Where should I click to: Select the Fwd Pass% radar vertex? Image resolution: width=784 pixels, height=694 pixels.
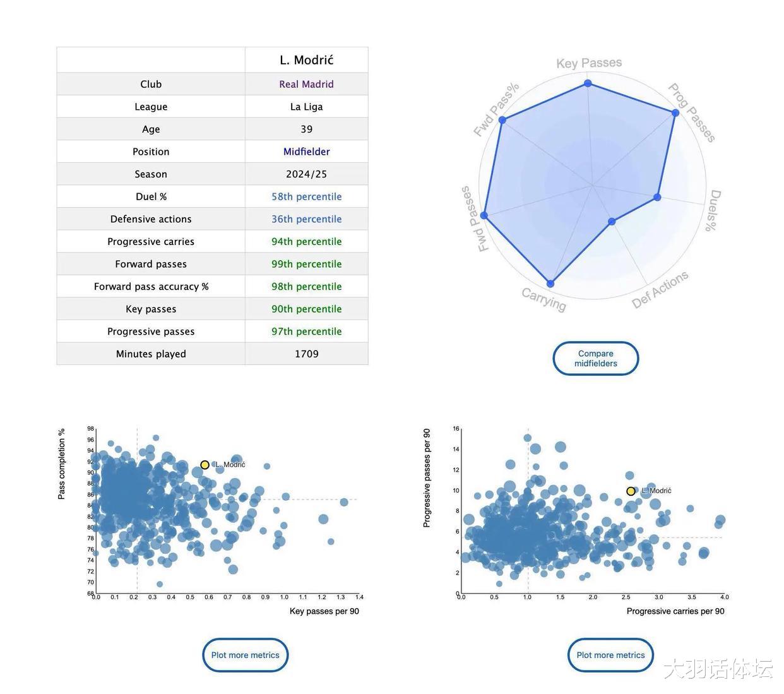[502, 120]
